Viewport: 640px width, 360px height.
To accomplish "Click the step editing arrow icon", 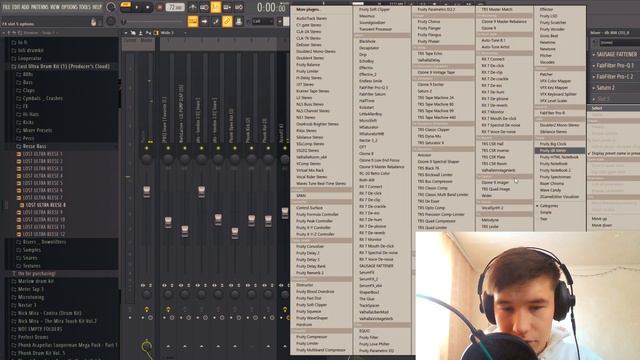I will point(204,21).
